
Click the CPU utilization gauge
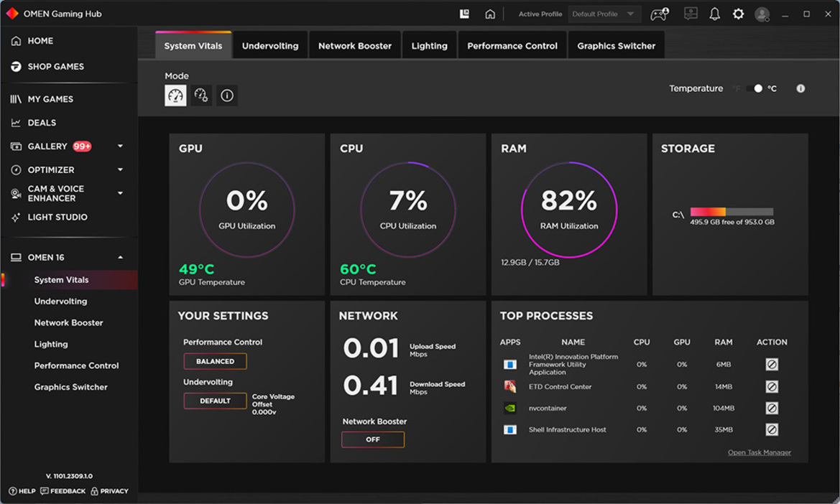pos(408,210)
